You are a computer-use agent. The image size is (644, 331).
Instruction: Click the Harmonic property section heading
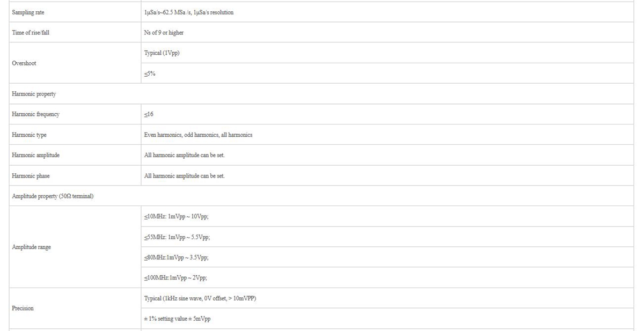(x=34, y=94)
